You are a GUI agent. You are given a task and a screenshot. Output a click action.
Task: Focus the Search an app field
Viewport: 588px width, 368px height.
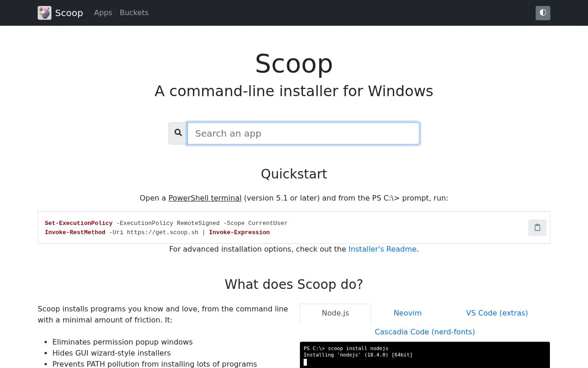pos(303,133)
